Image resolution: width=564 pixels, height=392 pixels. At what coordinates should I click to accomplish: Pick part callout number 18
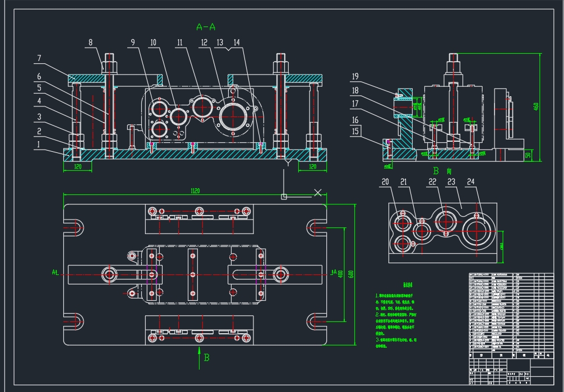coord(355,91)
